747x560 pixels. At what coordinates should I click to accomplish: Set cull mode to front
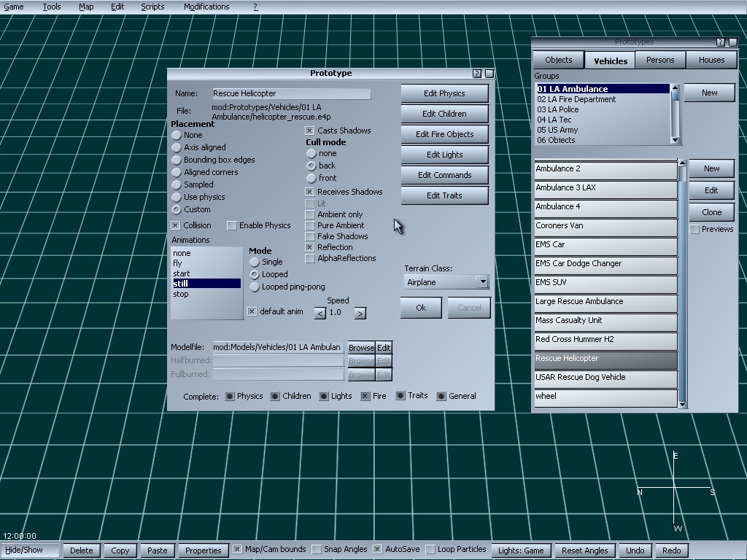(311, 178)
